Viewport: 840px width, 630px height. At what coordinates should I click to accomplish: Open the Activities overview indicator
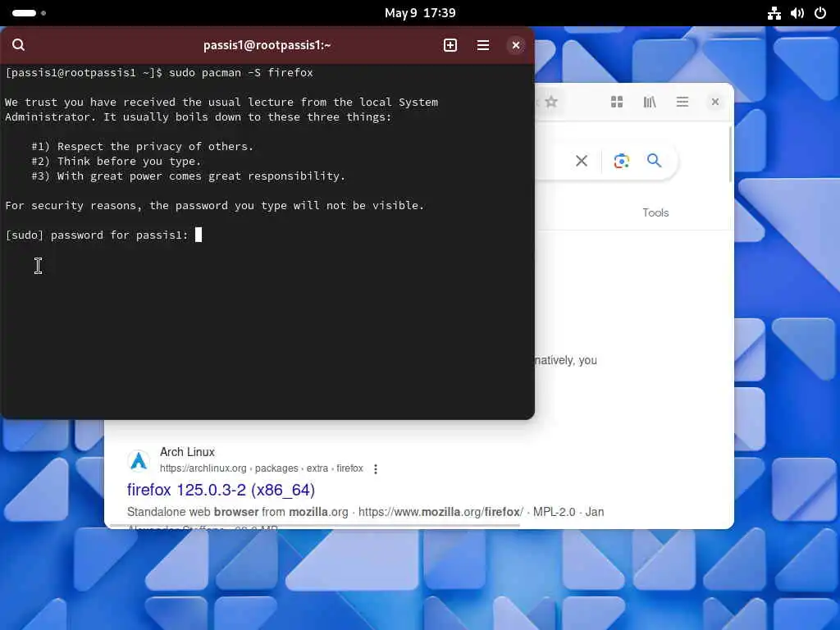29,13
